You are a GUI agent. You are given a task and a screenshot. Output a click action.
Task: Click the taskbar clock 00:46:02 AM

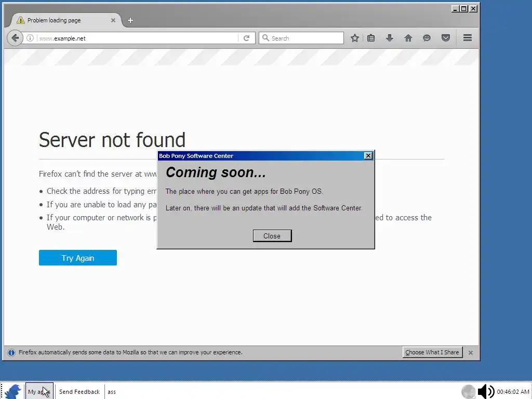tap(513, 392)
